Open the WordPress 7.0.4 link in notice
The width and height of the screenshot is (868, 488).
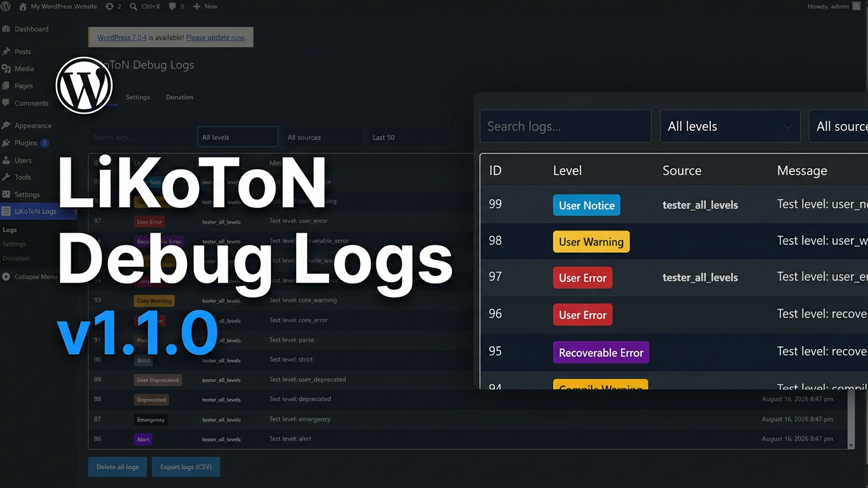pos(122,37)
